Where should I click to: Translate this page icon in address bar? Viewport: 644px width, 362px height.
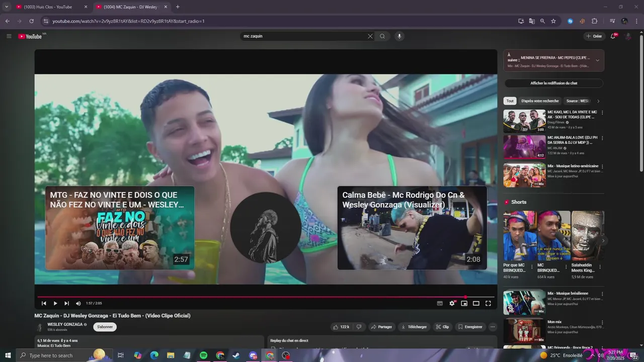532,21
